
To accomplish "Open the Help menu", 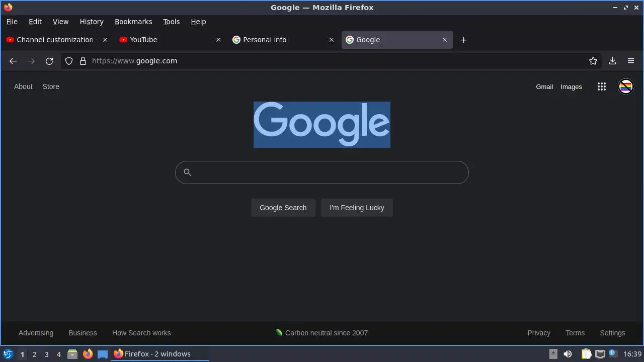I will (198, 22).
